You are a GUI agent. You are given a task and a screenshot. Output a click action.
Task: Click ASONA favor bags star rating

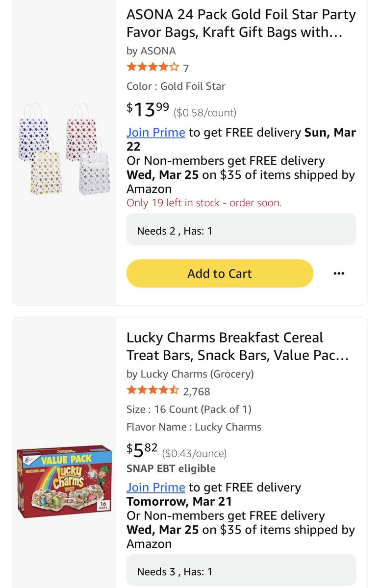click(x=153, y=68)
